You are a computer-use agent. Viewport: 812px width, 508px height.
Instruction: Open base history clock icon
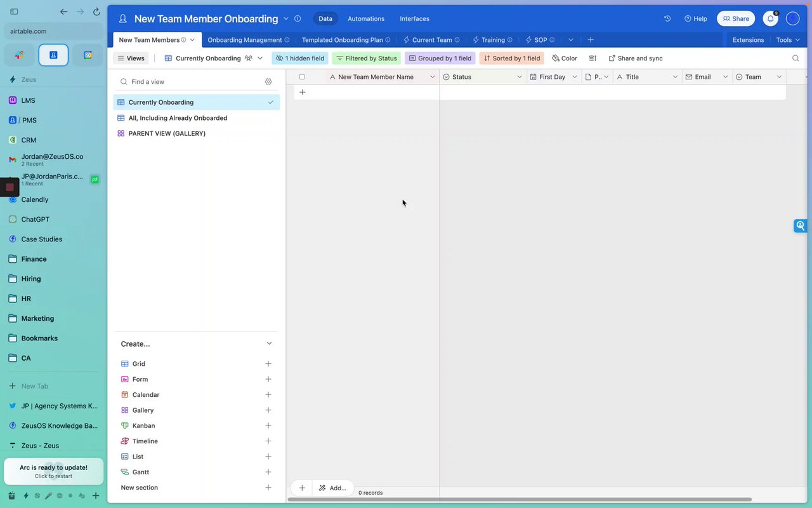click(x=667, y=18)
